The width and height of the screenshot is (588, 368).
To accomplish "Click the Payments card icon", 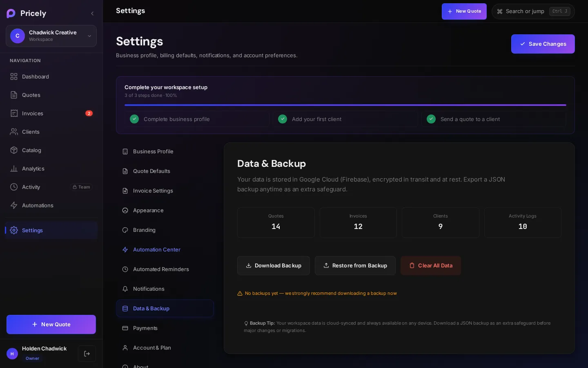I will tap(125, 328).
